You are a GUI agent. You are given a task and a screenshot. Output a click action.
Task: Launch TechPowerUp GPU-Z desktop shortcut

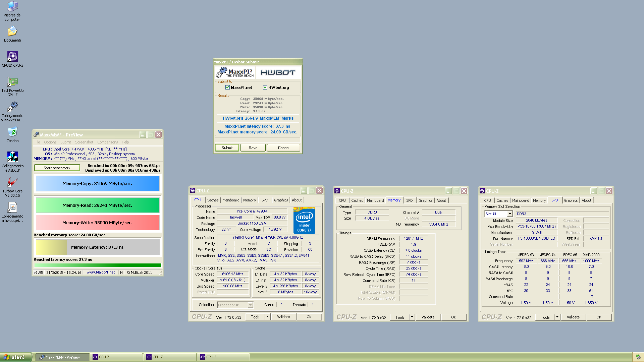[12, 86]
